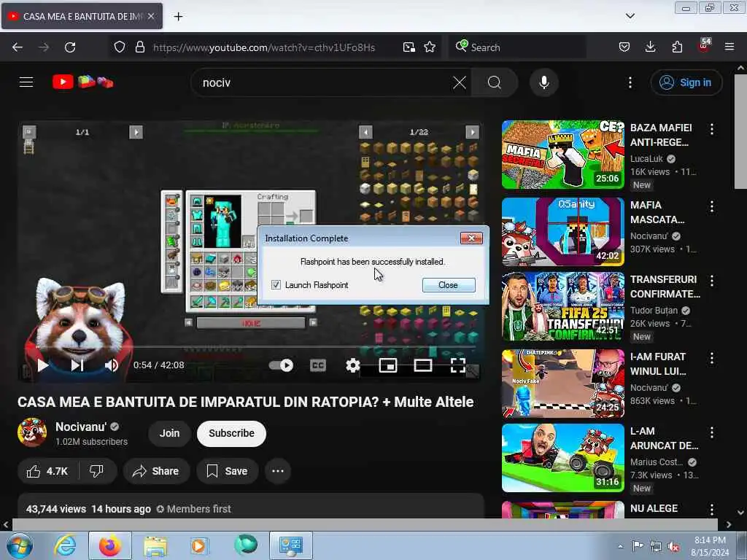The width and height of the screenshot is (747, 560).
Task: Open video player settings gear
Action: pyautogui.click(x=352, y=365)
